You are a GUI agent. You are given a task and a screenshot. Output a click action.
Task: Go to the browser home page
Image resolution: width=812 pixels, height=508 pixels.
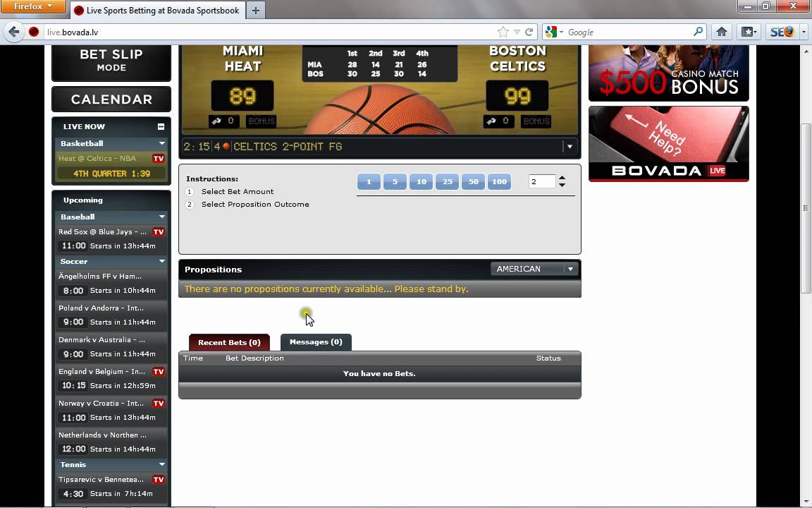click(x=721, y=32)
